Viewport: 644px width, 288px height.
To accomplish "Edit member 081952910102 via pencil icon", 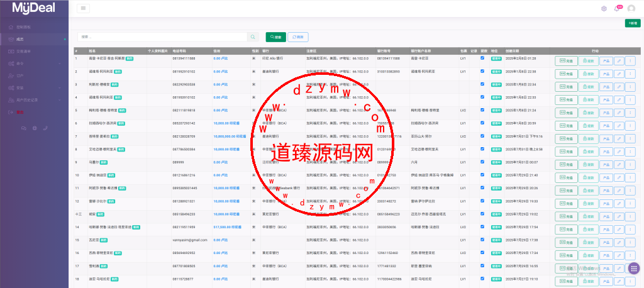I will (619, 74).
